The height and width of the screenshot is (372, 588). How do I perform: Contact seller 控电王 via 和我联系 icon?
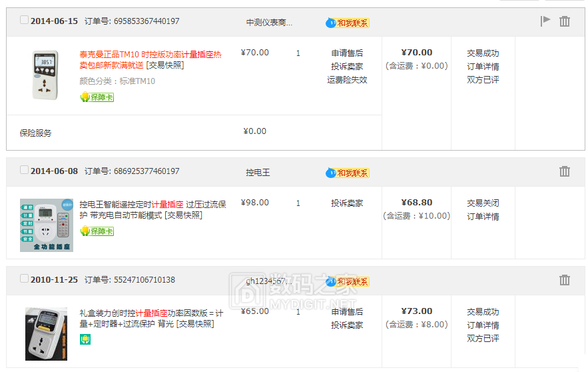coord(347,173)
